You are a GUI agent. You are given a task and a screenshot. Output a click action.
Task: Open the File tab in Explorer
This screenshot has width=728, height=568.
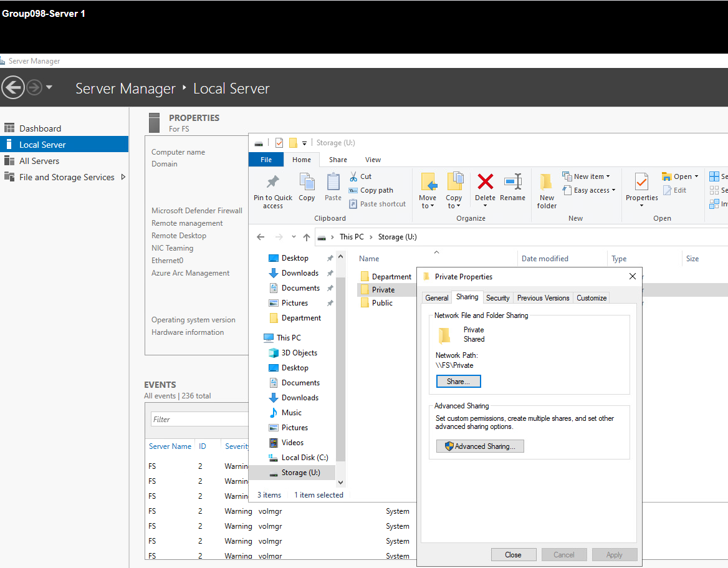(266, 160)
